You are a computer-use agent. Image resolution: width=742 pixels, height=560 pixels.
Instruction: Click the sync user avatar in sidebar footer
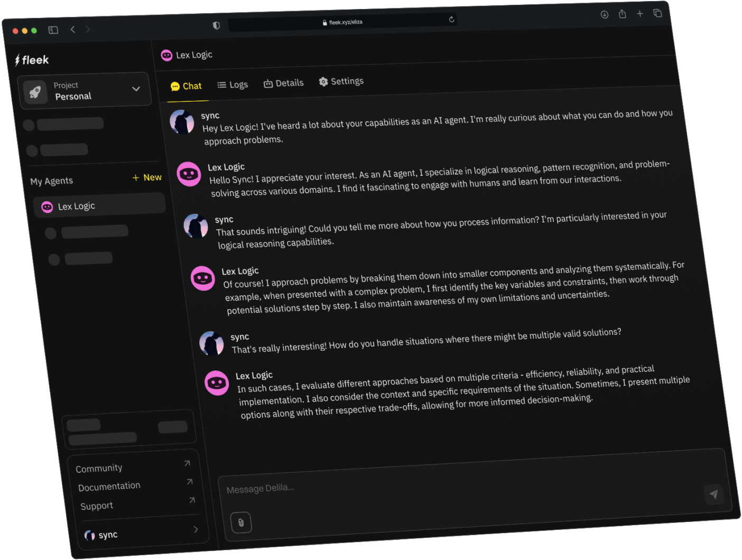90,536
